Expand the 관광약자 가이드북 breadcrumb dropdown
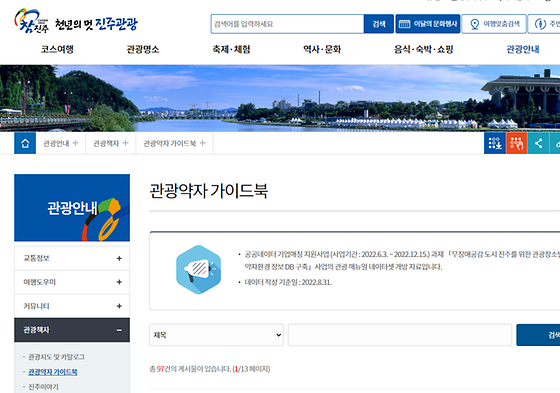Viewport: 560px width, 393px height. coord(174,143)
